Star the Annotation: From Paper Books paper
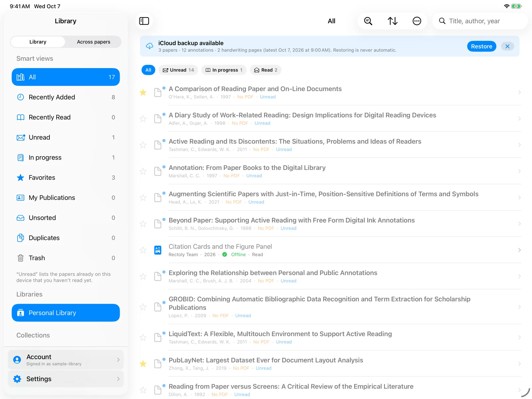Image resolution: width=532 pixels, height=399 pixels. 143,171
